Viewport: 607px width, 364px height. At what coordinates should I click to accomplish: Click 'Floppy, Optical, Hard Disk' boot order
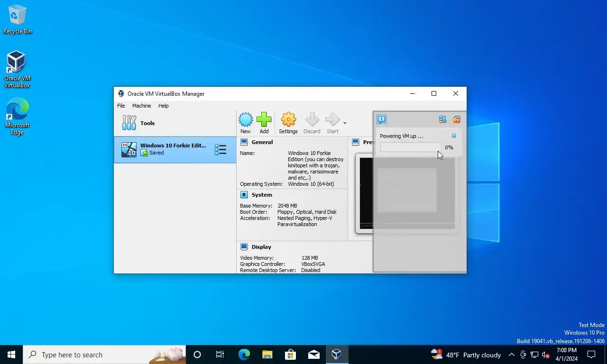(x=307, y=212)
